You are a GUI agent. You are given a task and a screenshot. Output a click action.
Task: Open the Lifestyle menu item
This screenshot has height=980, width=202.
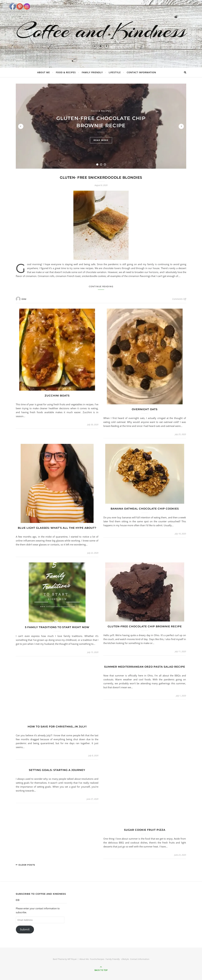coord(115,72)
